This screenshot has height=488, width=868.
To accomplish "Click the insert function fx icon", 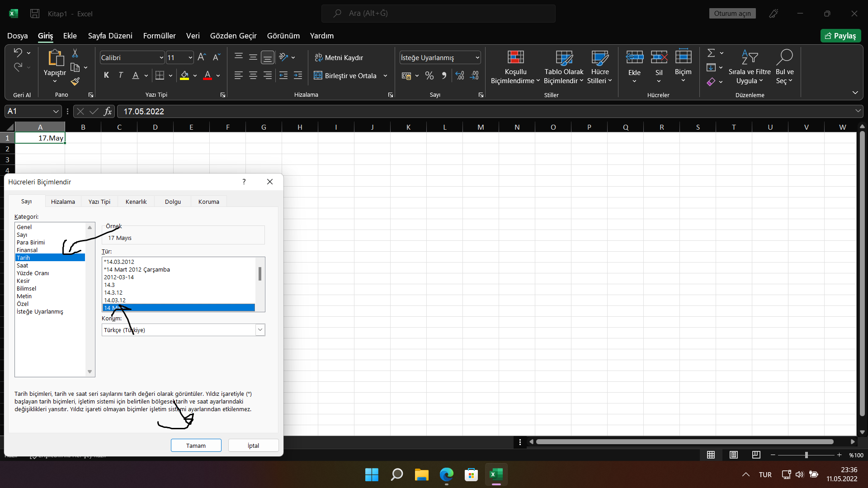I will click(x=108, y=112).
